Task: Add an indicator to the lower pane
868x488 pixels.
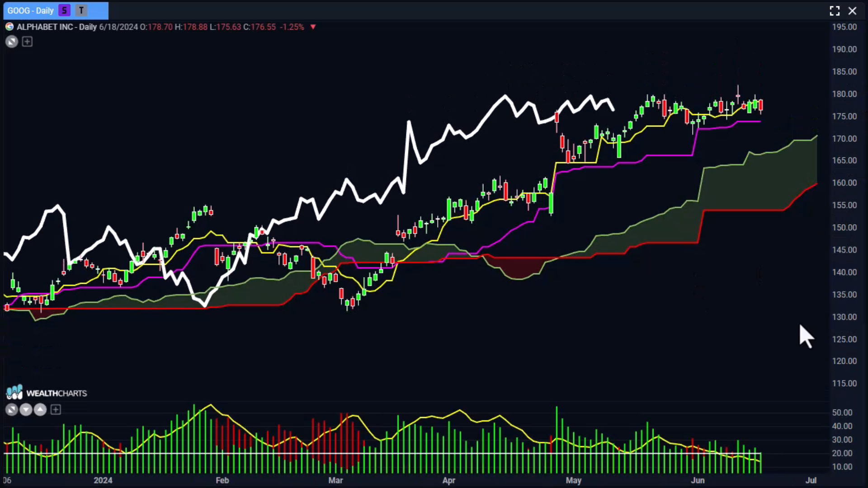Action: tap(56, 410)
